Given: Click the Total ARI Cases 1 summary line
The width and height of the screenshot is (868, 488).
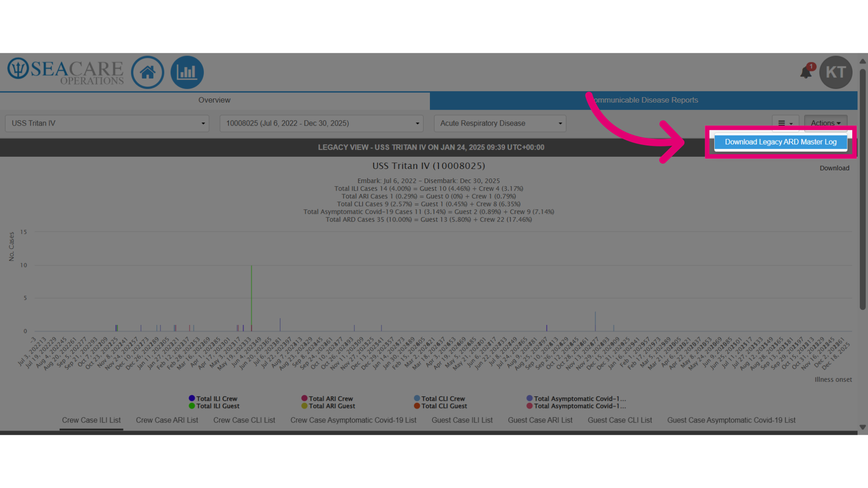Looking at the screenshot, I should click(x=429, y=196).
